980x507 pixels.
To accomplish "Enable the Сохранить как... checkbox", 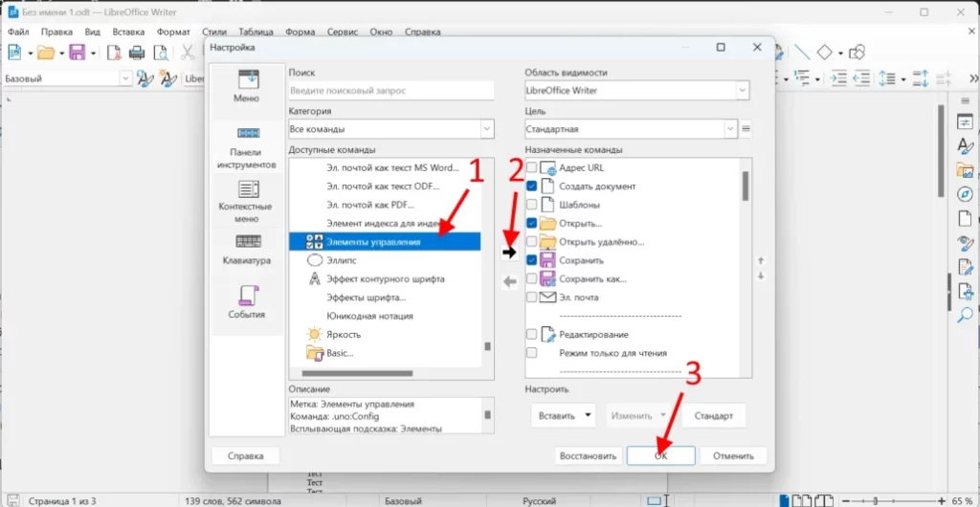I will (532, 278).
